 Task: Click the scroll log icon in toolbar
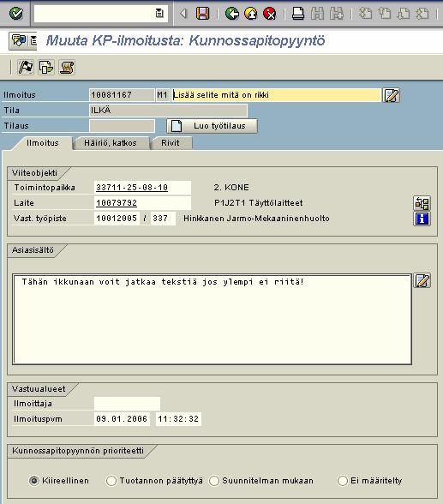click(x=67, y=67)
